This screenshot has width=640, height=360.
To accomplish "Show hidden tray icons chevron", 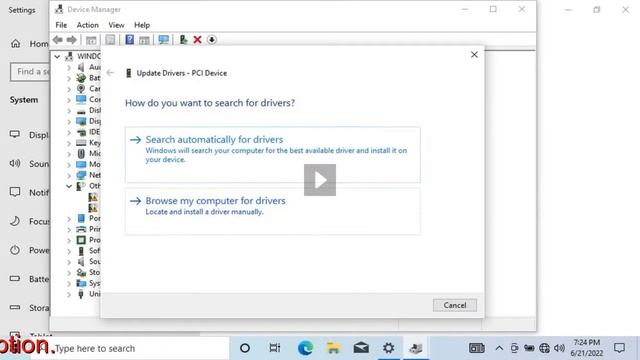I will tap(499, 348).
